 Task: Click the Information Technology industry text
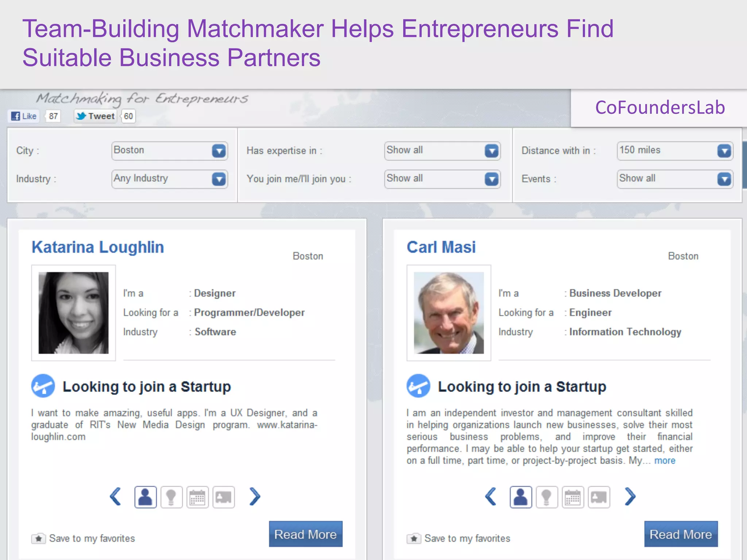(x=625, y=332)
